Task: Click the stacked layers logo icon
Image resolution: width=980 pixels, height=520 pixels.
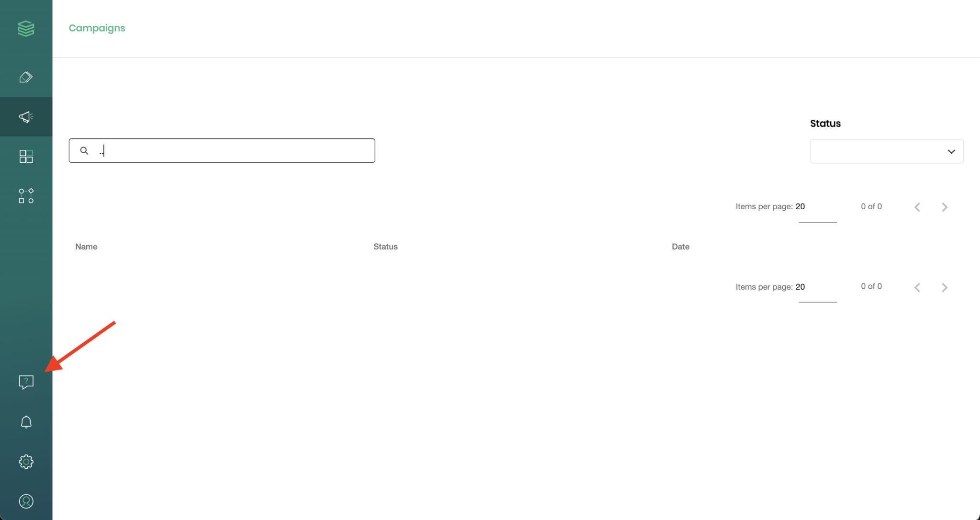Action: coord(26,28)
